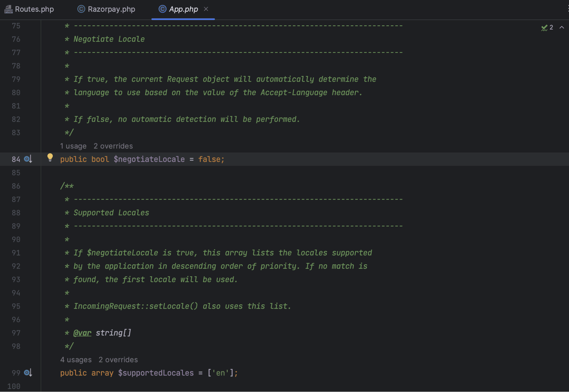
Task: Place cursor on $supportedLocales variable
Action: coord(156,373)
